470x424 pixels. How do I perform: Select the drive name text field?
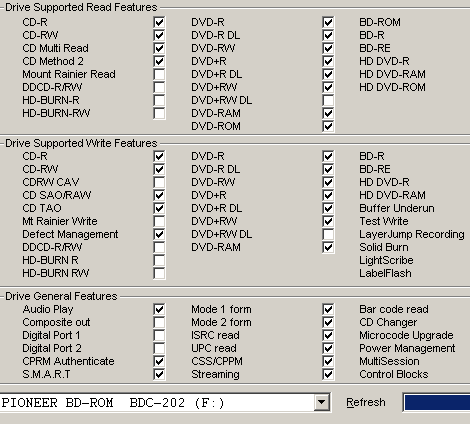tap(157, 402)
